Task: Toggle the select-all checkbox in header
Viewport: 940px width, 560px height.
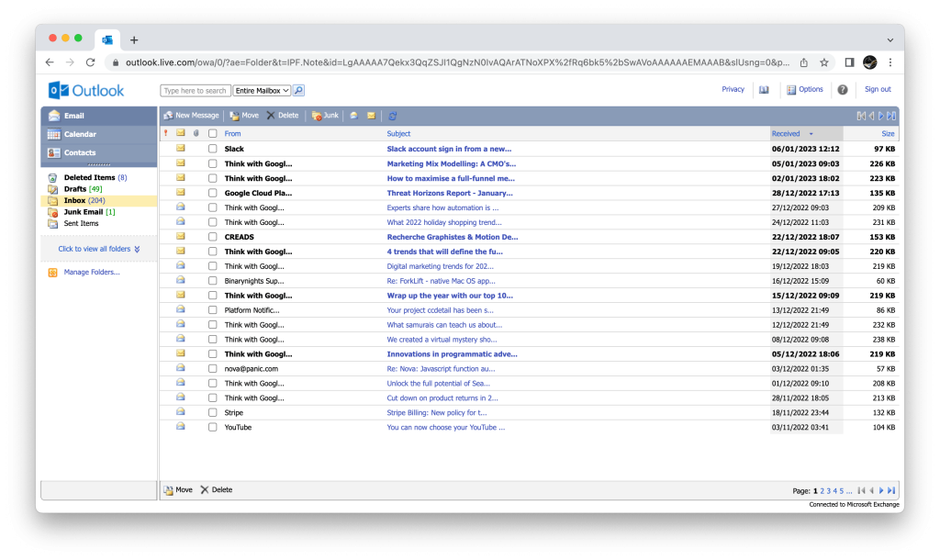Action: click(212, 134)
